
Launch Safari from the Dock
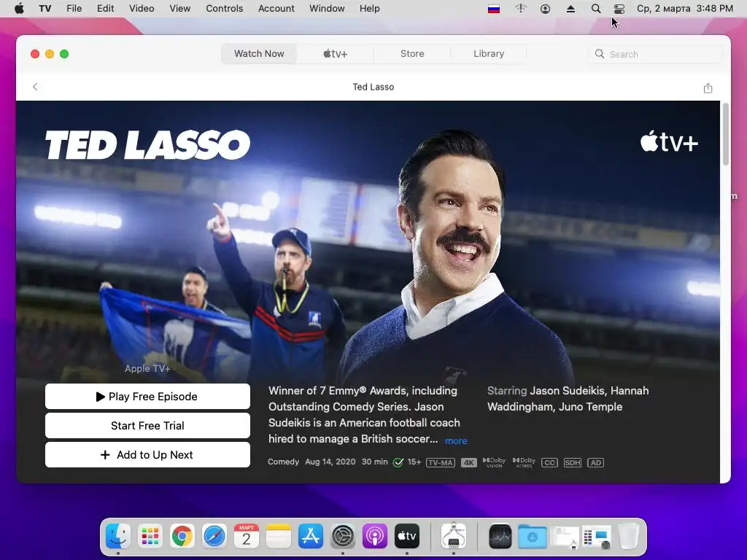coord(214,537)
